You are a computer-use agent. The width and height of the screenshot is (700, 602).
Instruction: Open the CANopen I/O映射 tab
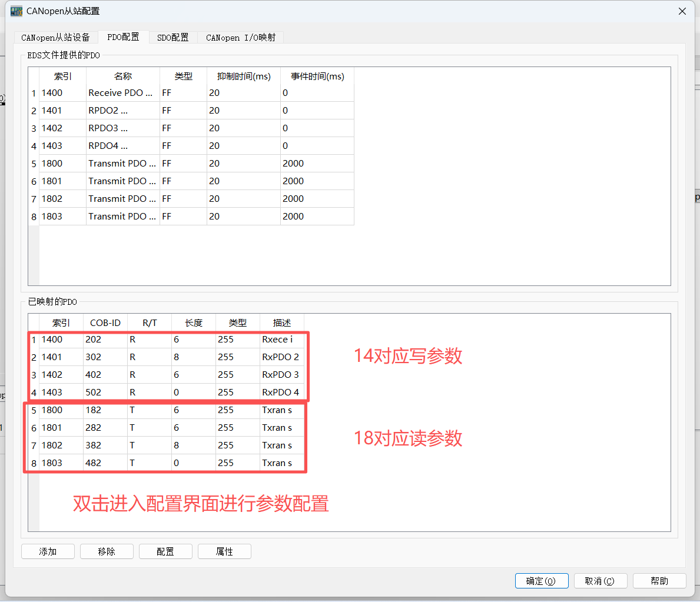tap(241, 38)
